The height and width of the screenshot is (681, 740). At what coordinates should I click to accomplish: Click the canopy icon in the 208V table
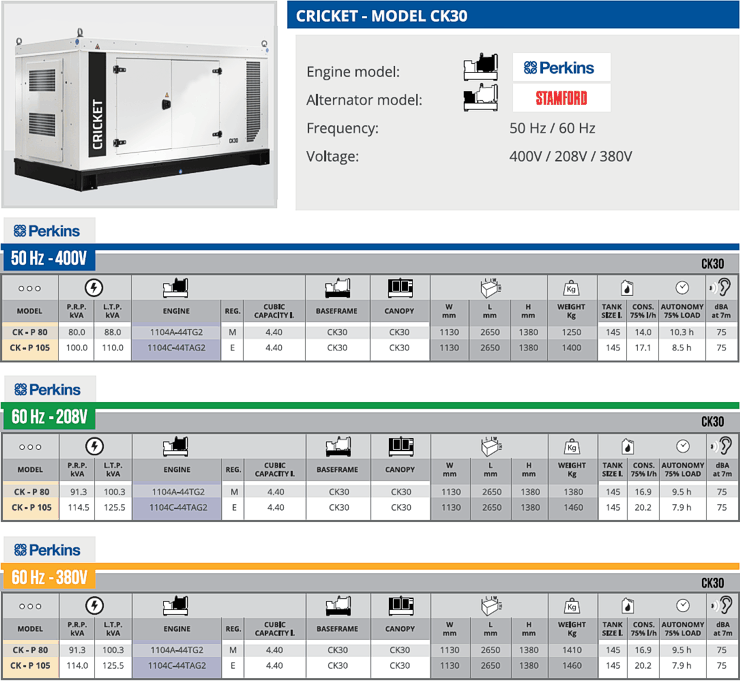[x=401, y=446]
